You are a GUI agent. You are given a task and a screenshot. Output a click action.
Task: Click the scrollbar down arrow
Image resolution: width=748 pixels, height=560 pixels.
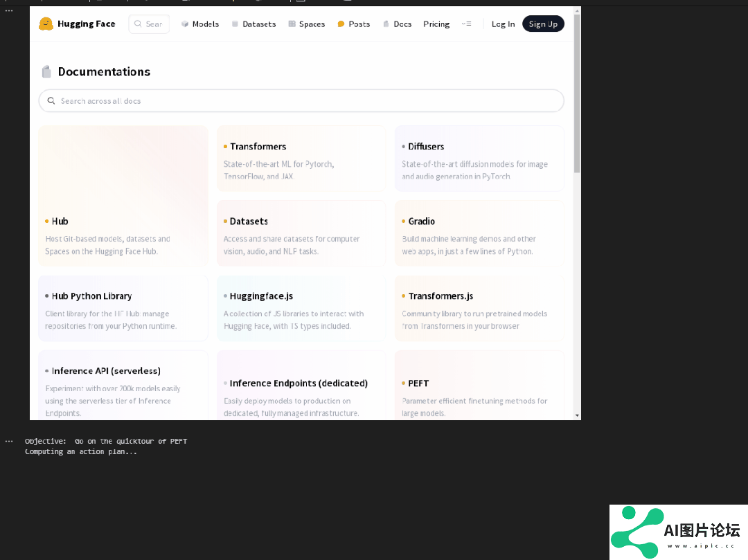tap(577, 415)
